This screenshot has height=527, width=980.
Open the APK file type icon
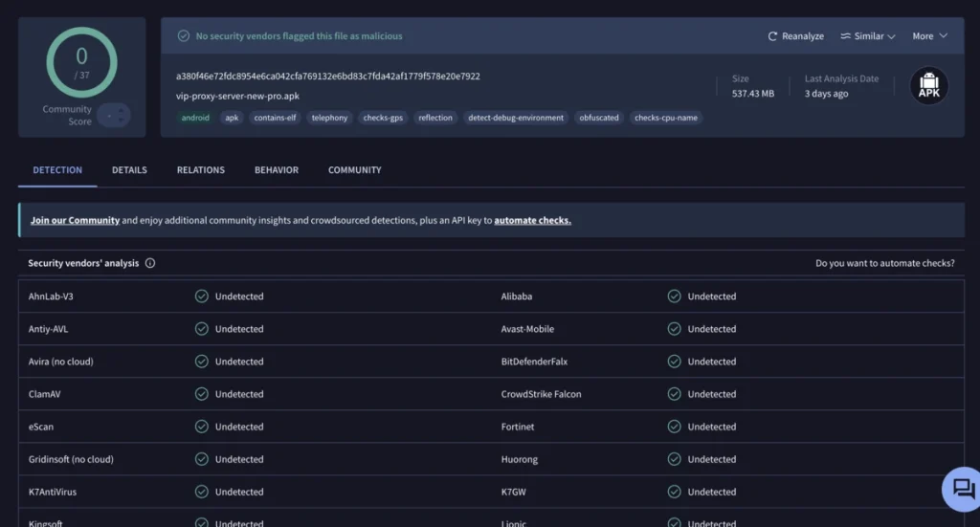(x=928, y=85)
